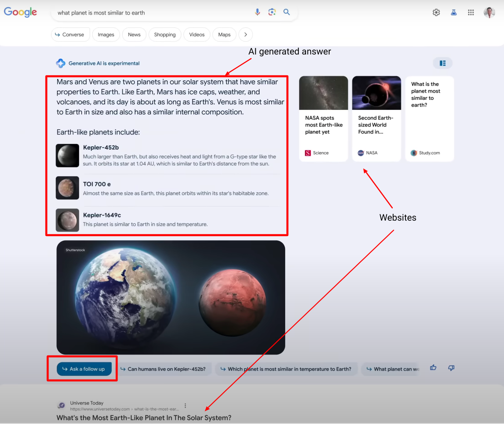Open the Images tab
Image resolution: width=504 pixels, height=424 pixels.
click(x=106, y=35)
